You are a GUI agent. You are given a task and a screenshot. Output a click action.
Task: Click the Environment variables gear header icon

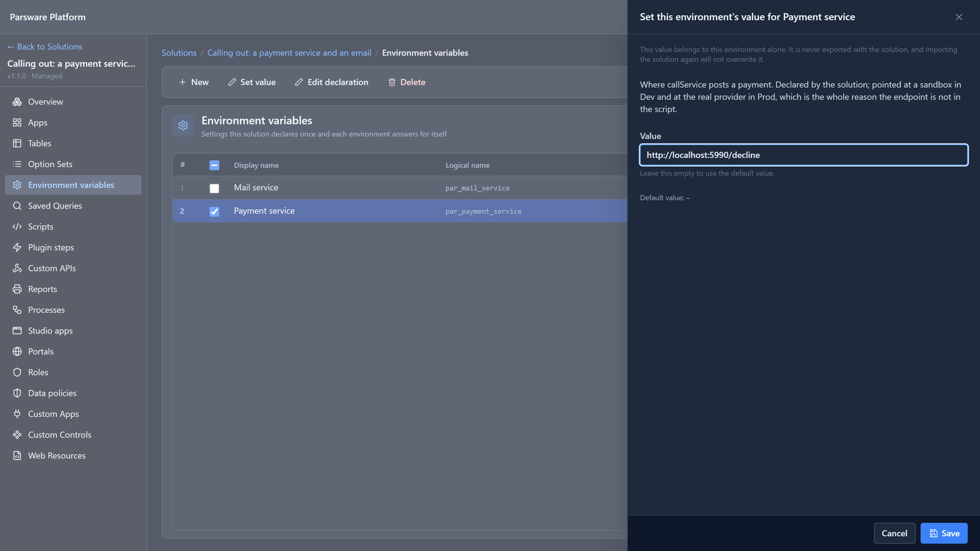pyautogui.click(x=183, y=126)
